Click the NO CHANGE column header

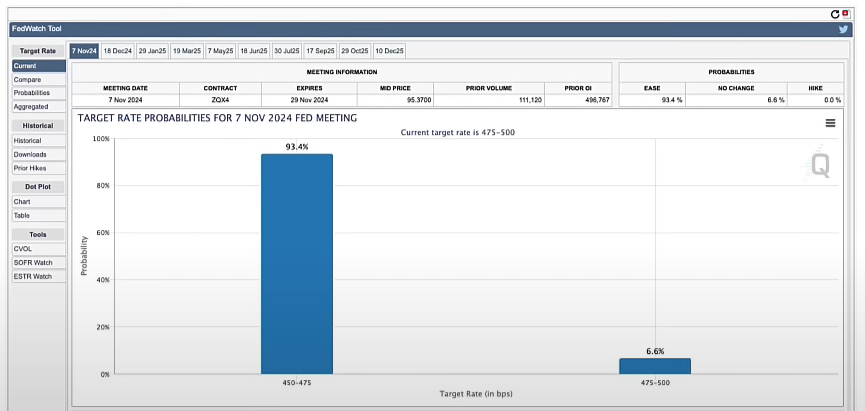pos(736,88)
